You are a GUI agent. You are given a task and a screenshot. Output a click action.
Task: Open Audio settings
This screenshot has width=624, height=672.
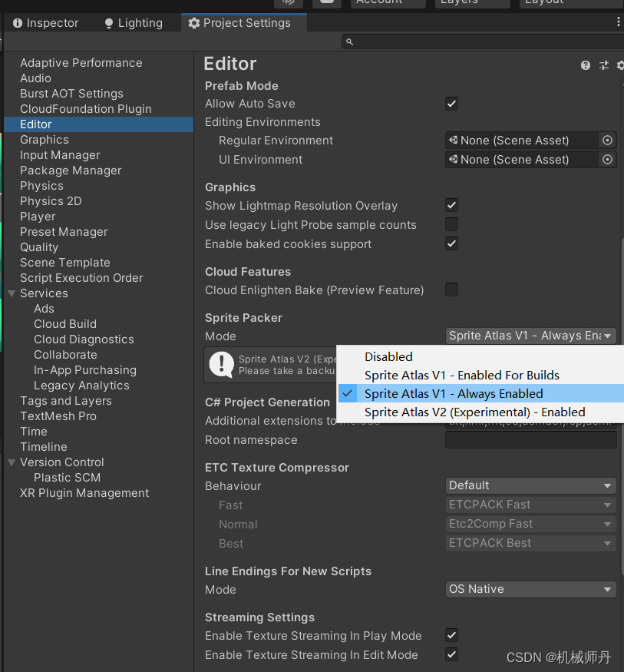tap(35, 78)
